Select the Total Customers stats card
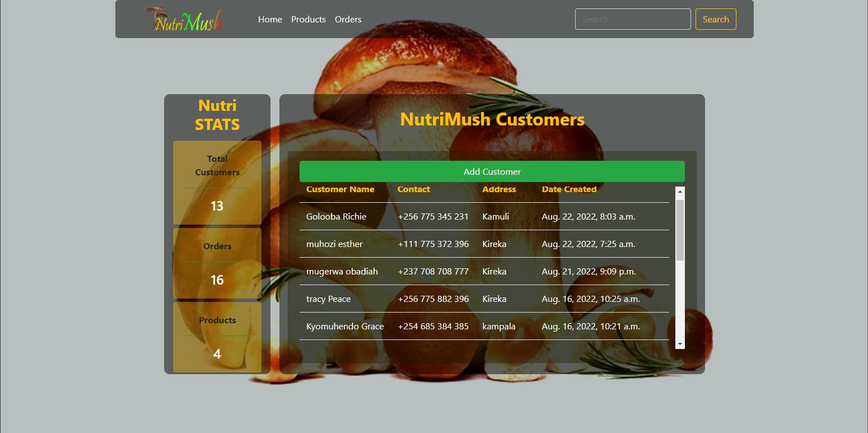Image resolution: width=868 pixels, height=433 pixels. [x=217, y=182]
